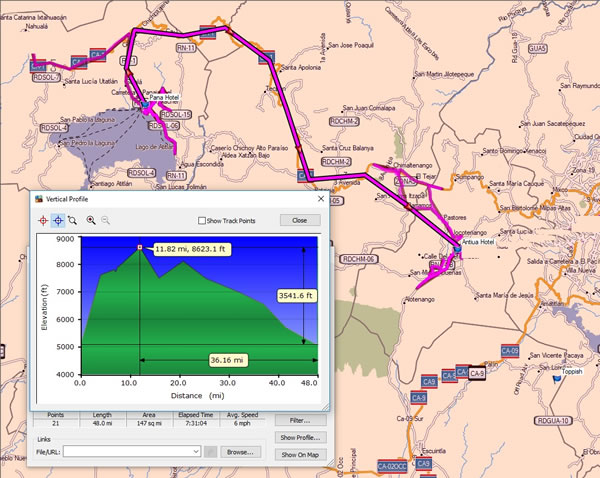The height and width of the screenshot is (478, 600).
Task: Open the File/URL dropdown arrow
Action: [196, 452]
